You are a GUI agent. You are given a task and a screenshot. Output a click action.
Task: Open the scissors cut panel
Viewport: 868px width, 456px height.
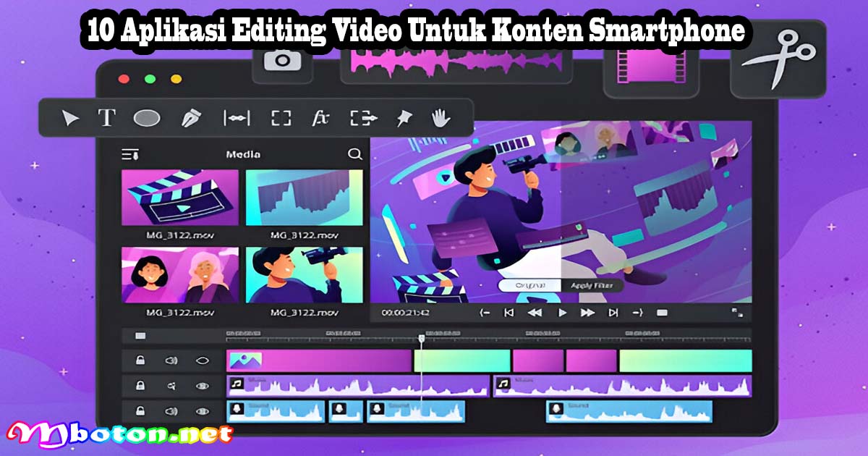pos(778,56)
